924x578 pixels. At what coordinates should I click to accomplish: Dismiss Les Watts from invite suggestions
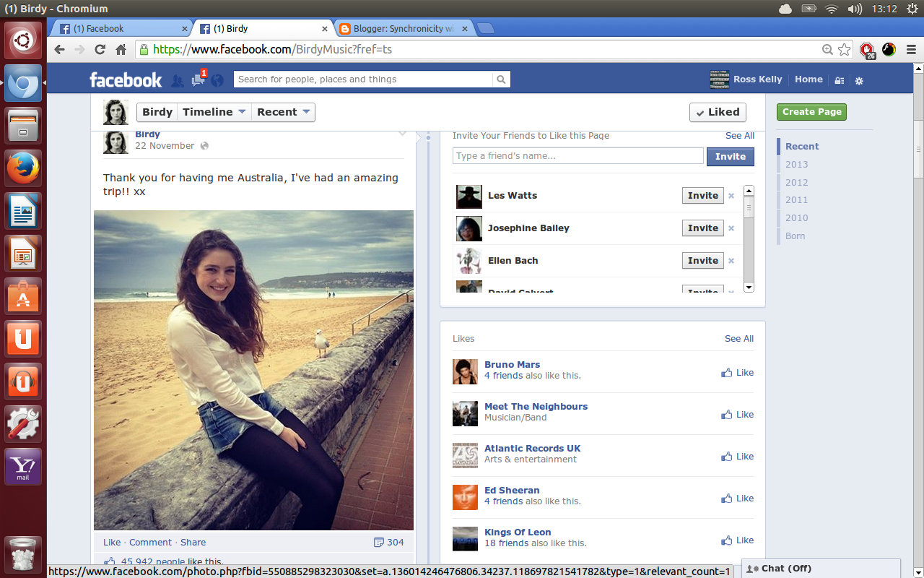[731, 196]
